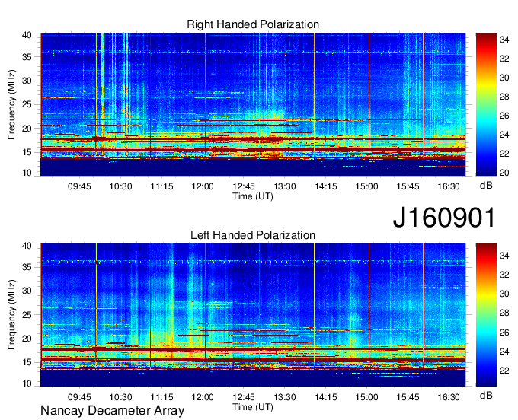Click the 14:15 time tick under Left Handed plot

coord(326,397)
